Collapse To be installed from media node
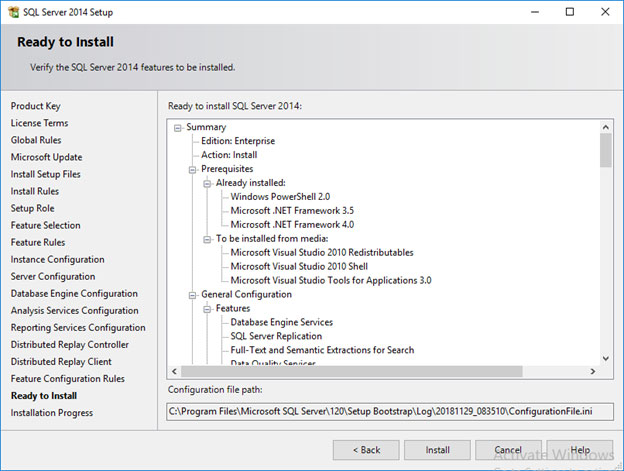 [x=207, y=239]
